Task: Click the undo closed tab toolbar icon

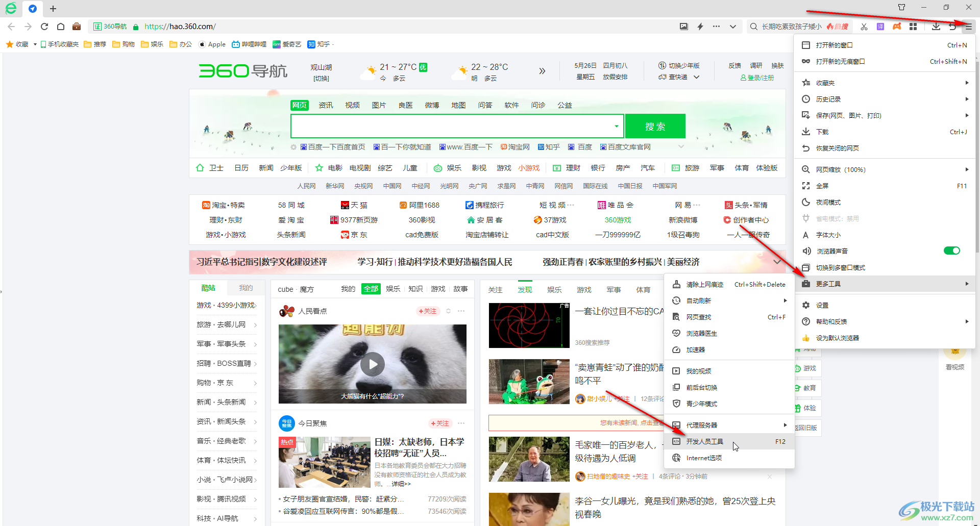Action: click(x=952, y=27)
